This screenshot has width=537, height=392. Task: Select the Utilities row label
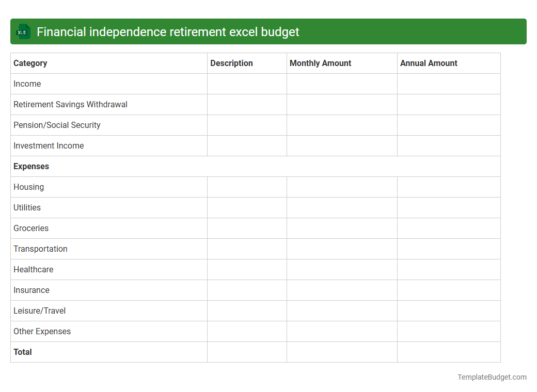pyautogui.click(x=27, y=207)
